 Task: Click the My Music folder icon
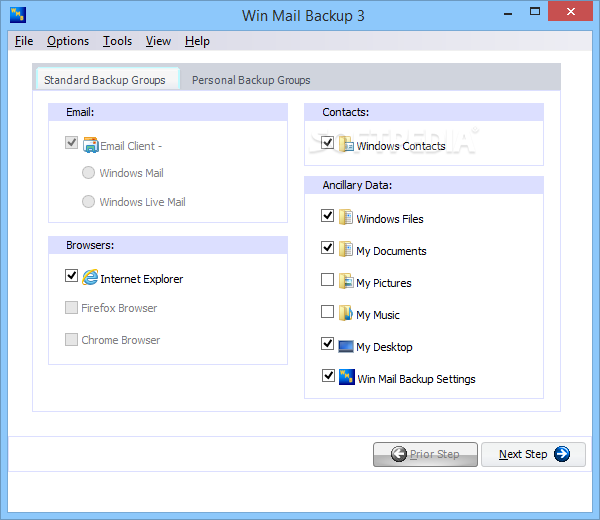click(346, 313)
